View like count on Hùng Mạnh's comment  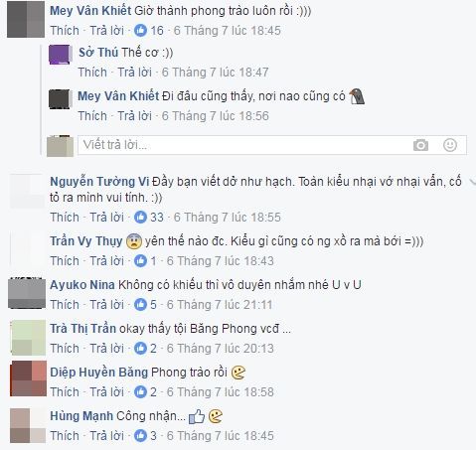(x=145, y=436)
